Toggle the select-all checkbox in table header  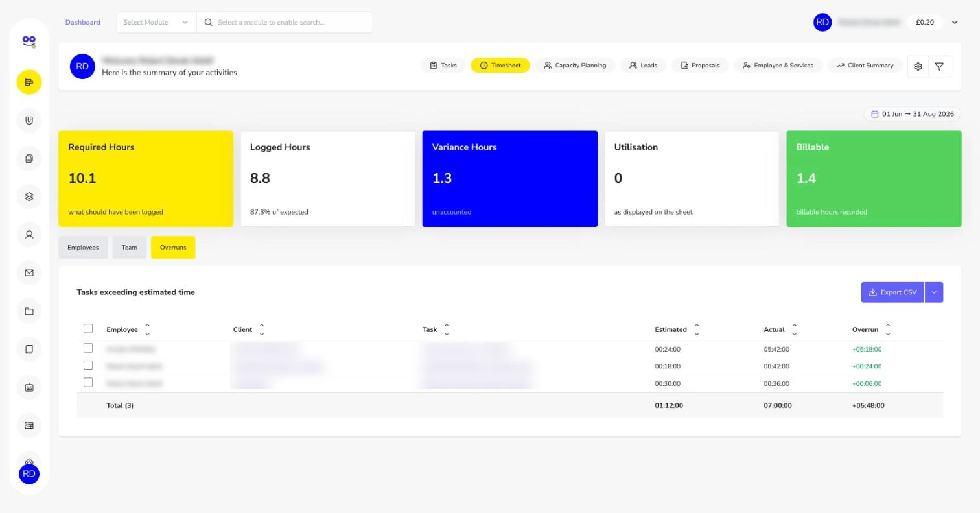pyautogui.click(x=88, y=329)
